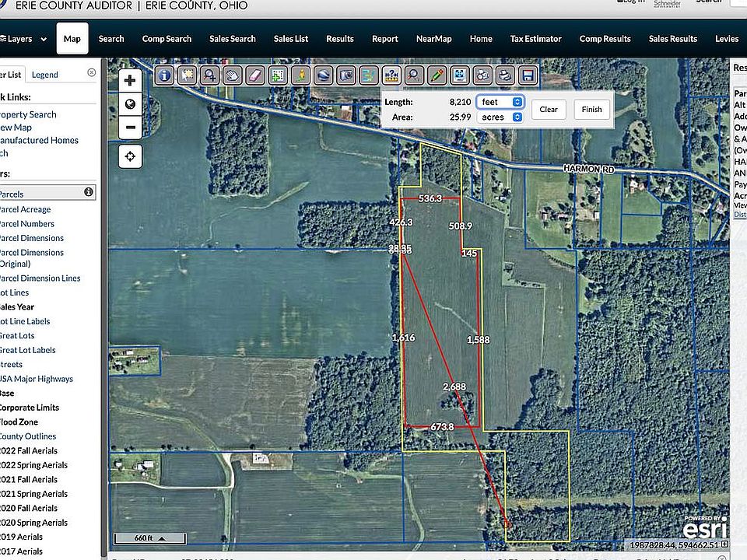This screenshot has height=560, width=747.
Task: Click the crosshair locate button
Action: 130,156
